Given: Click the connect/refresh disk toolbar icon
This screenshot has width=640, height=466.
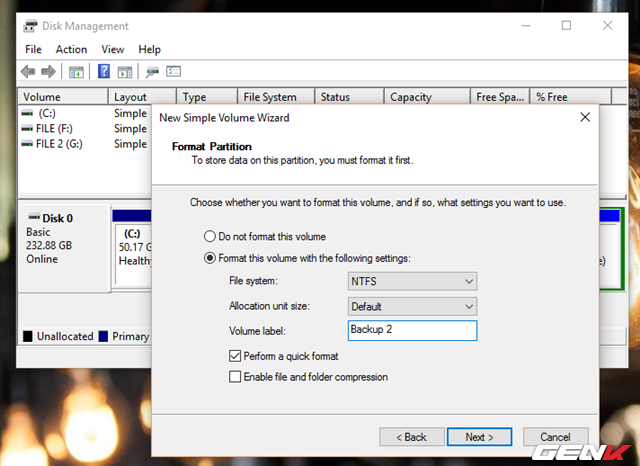Looking at the screenshot, I should point(152,71).
